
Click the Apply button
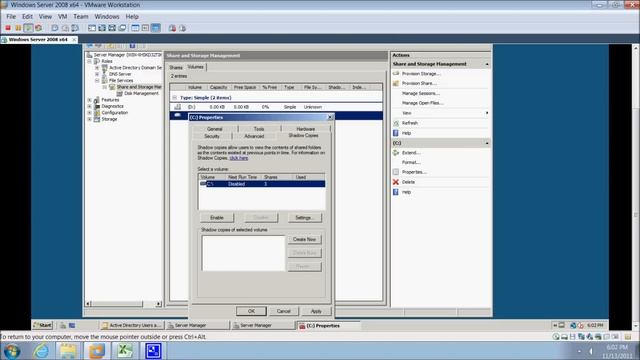[316, 311]
